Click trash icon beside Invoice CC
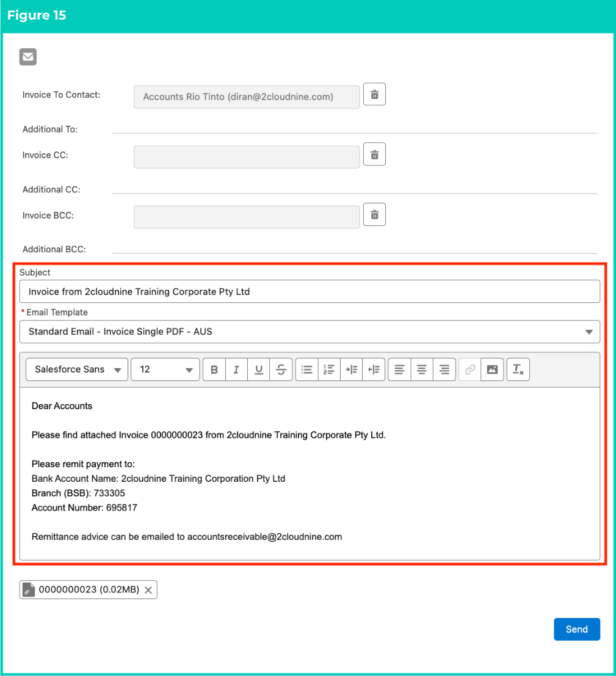This screenshot has width=616, height=676. [x=374, y=154]
